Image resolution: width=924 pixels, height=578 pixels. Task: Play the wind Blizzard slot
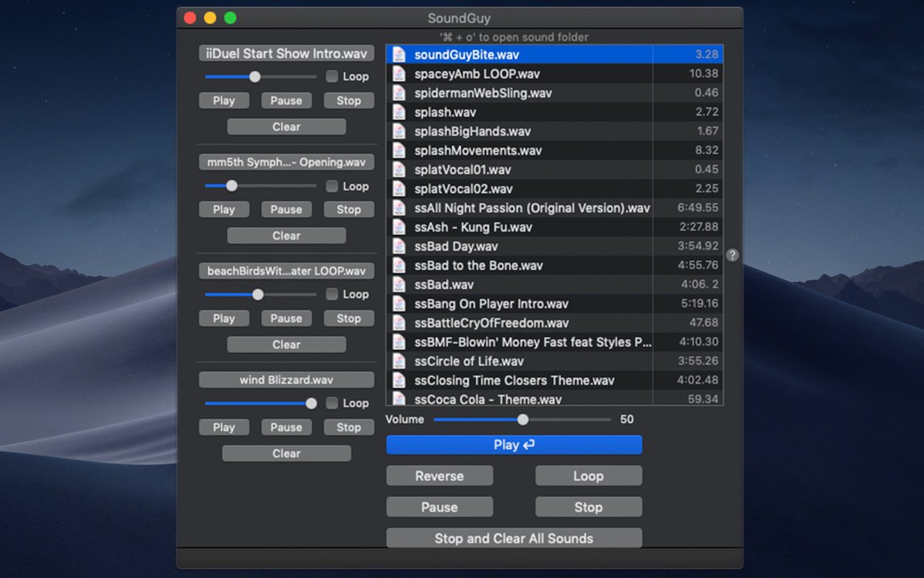224,428
